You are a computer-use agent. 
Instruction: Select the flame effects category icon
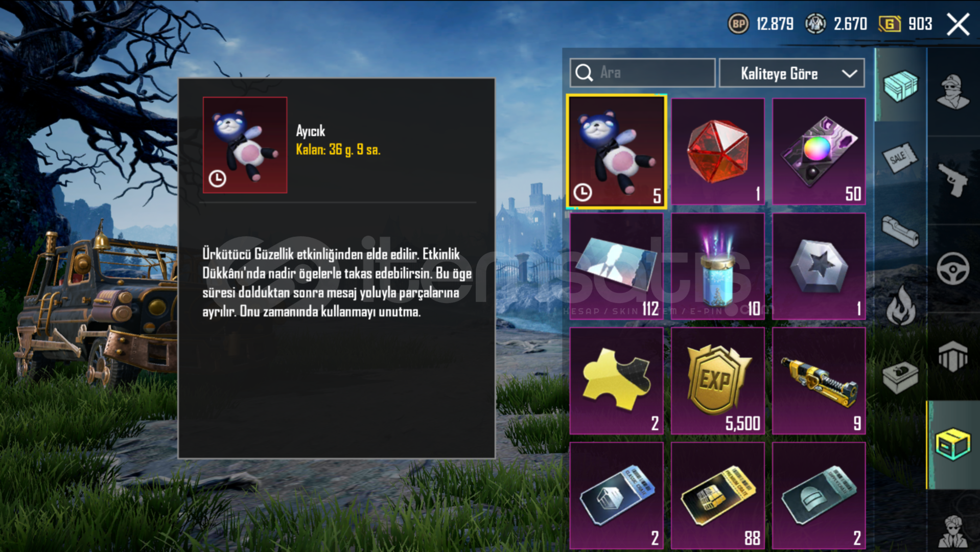(901, 305)
